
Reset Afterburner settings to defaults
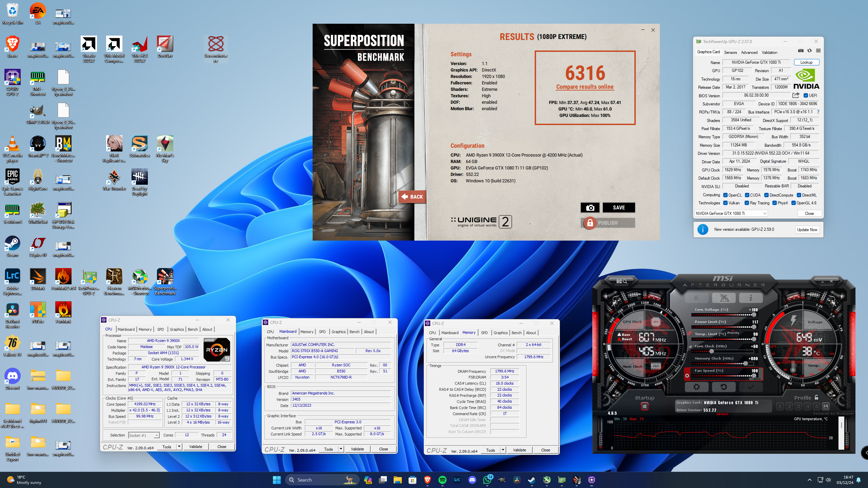click(724, 387)
